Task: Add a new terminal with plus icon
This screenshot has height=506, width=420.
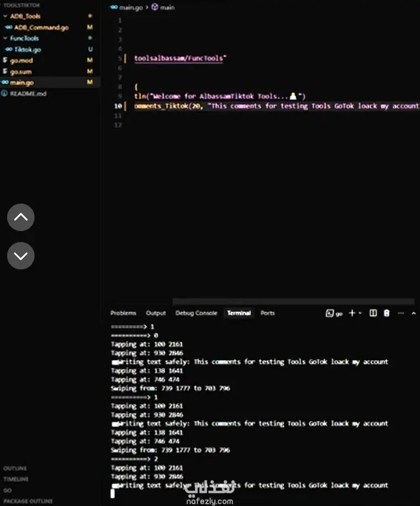Action: point(352,313)
